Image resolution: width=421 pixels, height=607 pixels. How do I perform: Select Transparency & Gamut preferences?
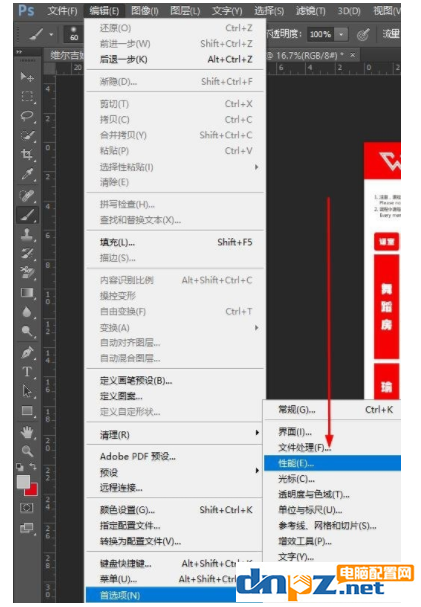[332, 494]
